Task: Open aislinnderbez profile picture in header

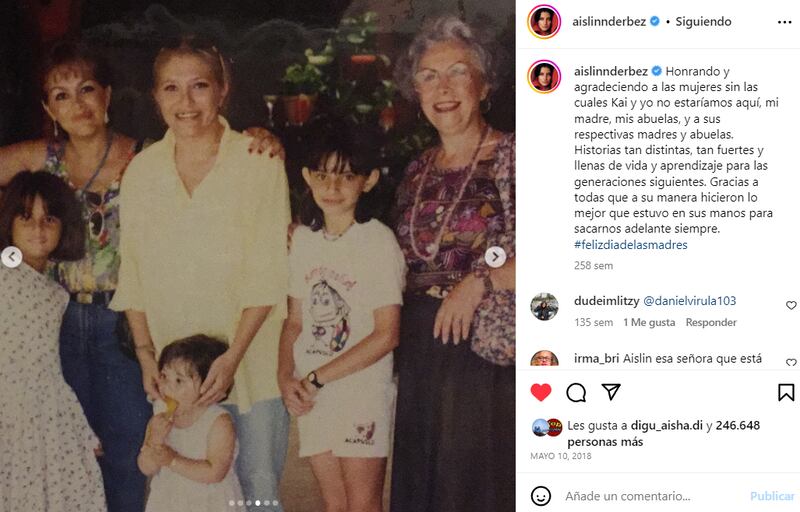Action: [544, 21]
